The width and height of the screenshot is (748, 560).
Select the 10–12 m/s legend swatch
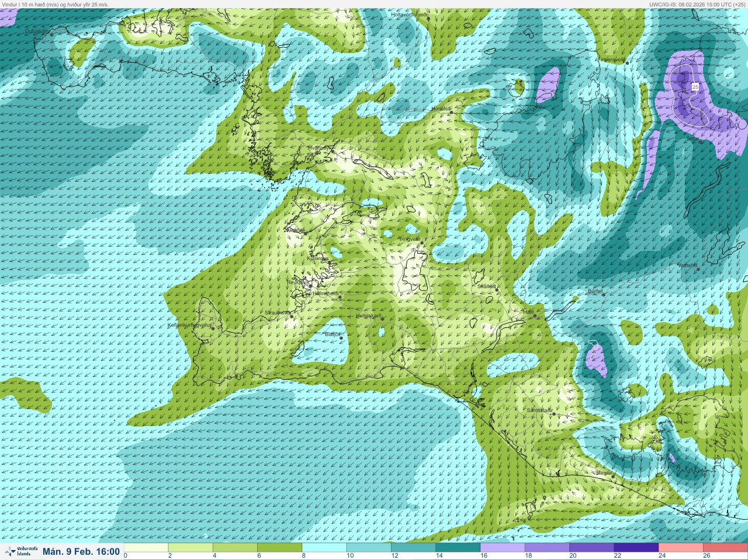pyautogui.click(x=368, y=548)
